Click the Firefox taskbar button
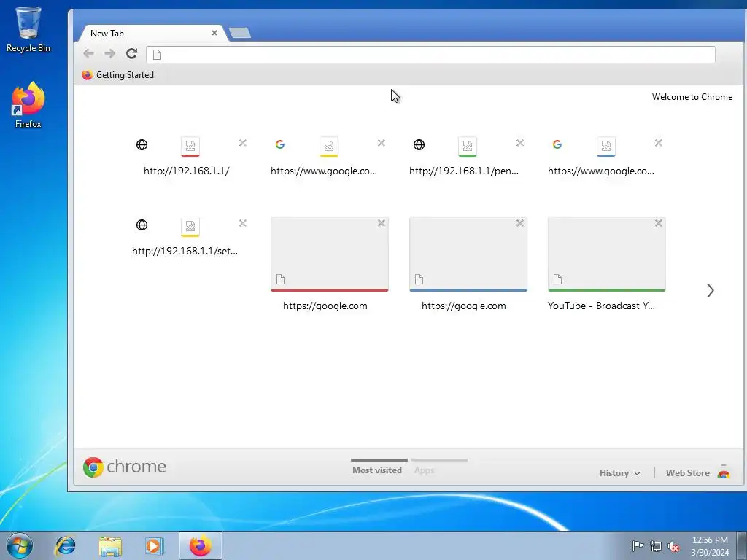 coord(200,545)
